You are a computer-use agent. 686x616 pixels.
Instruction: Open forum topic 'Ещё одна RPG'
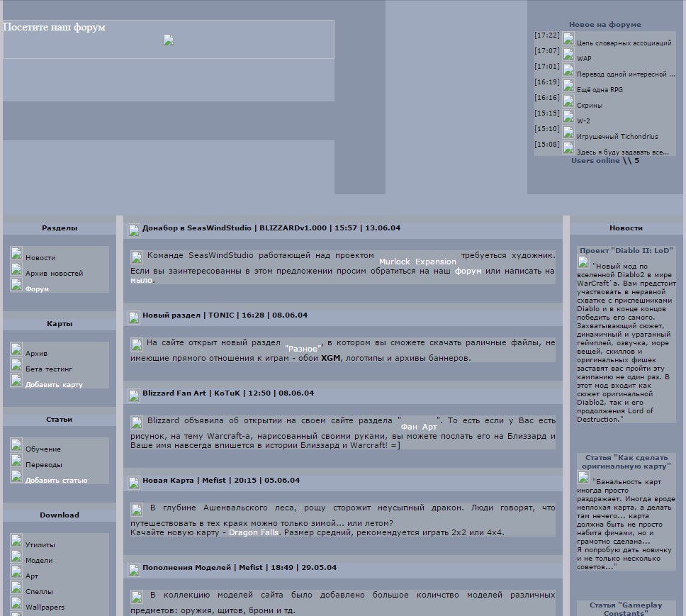pos(600,90)
